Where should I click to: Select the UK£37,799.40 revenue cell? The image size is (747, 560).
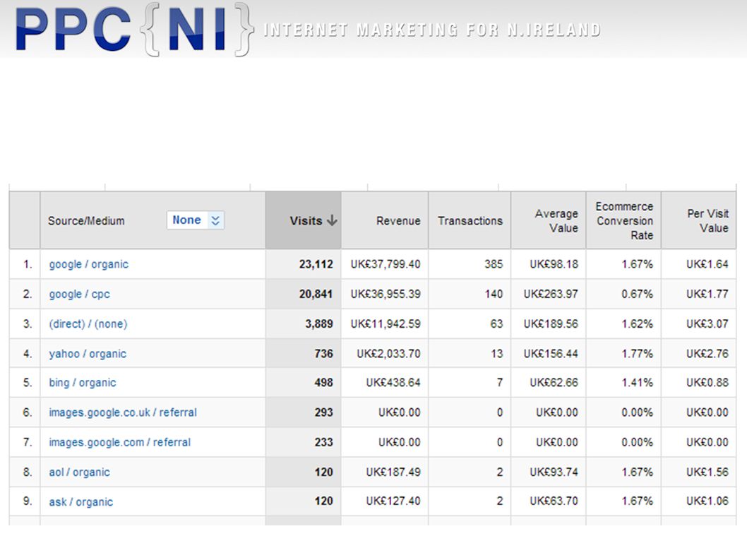(385, 264)
